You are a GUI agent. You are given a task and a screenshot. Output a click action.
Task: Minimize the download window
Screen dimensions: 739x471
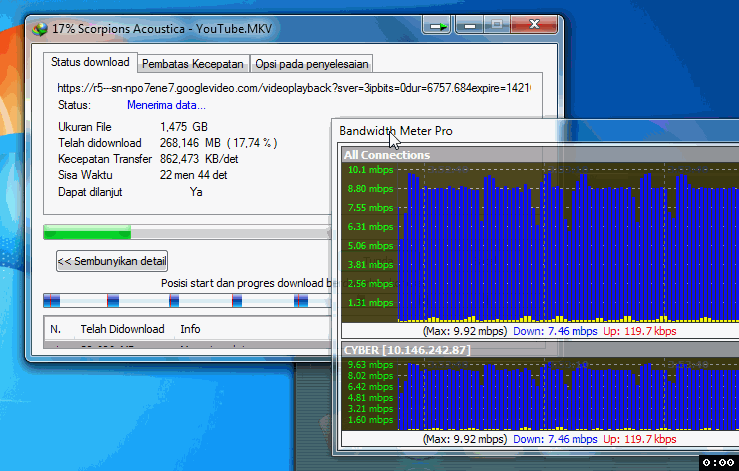coord(468,23)
